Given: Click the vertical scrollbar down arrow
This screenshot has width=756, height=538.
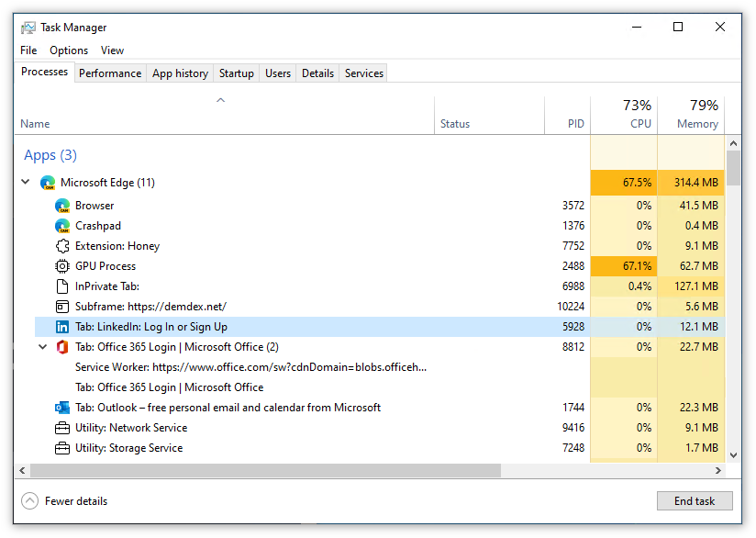Looking at the screenshot, I should tap(733, 454).
